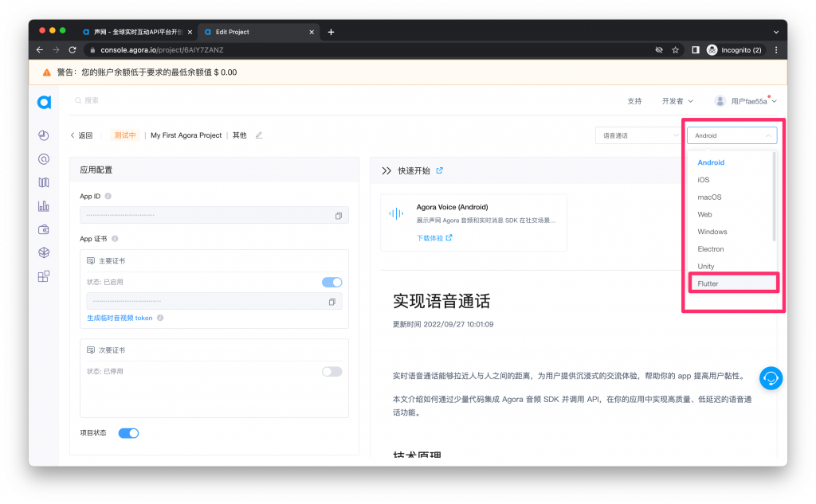This screenshot has width=816, height=504.
Task: Open a new browser tab
Action: tap(331, 32)
